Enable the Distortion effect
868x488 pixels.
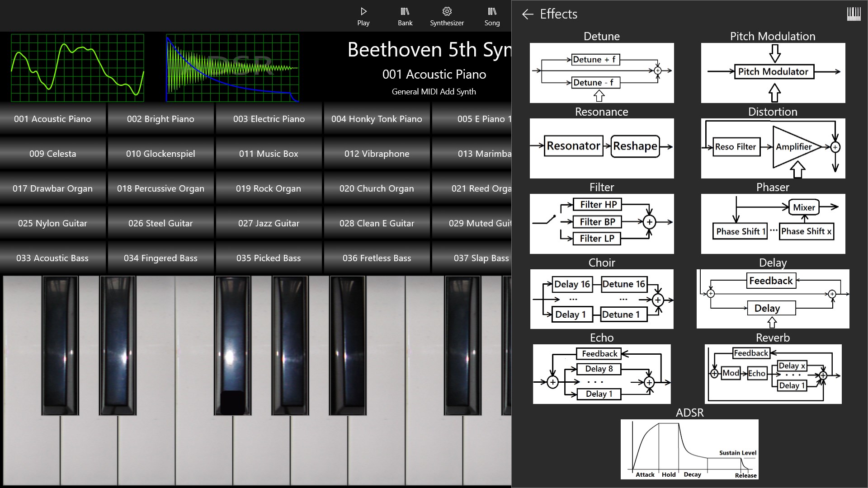(x=773, y=148)
